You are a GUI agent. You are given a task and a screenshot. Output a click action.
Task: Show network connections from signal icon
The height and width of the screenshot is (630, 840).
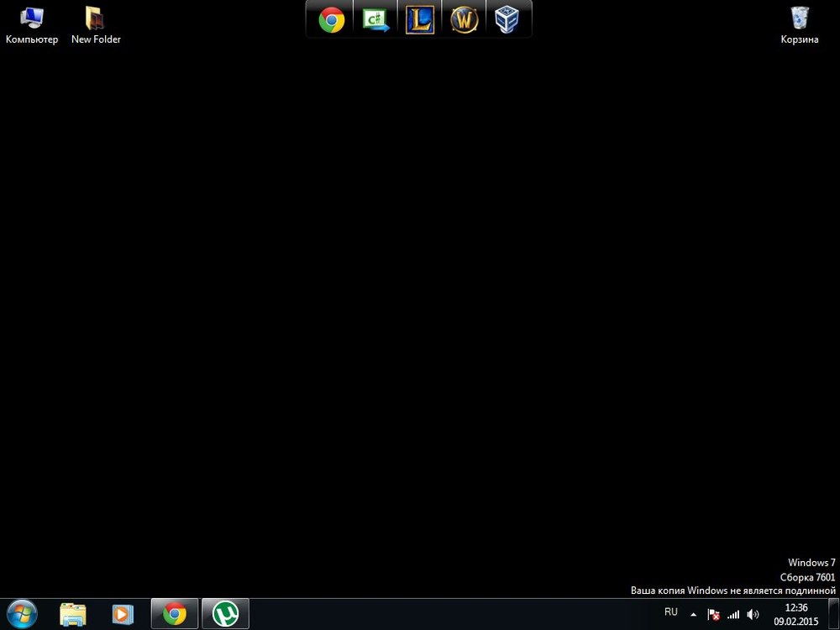point(733,614)
